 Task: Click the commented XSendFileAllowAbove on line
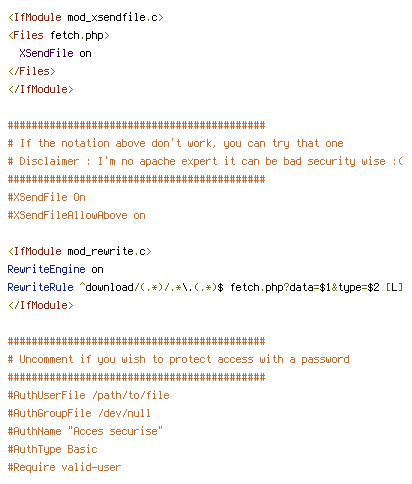coord(77,215)
